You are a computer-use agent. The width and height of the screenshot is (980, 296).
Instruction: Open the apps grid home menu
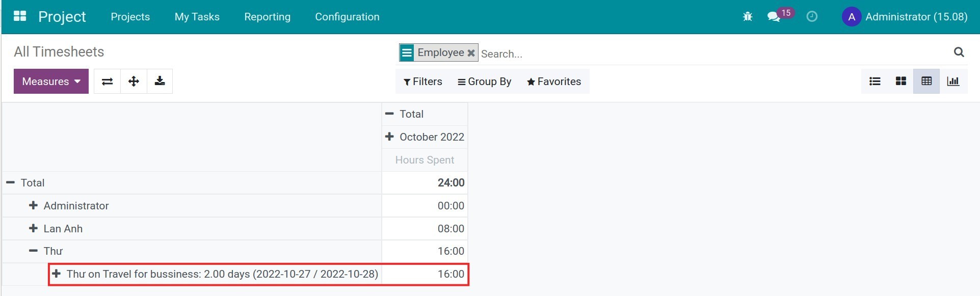pos(20,16)
